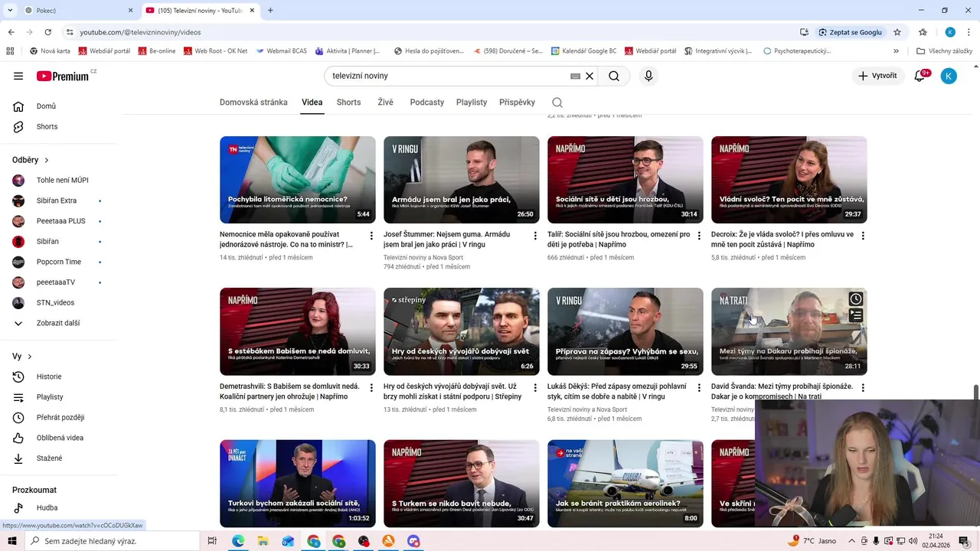Viewport: 980px width, 551px height.
Task: Open the notifications bell
Action: [920, 76]
